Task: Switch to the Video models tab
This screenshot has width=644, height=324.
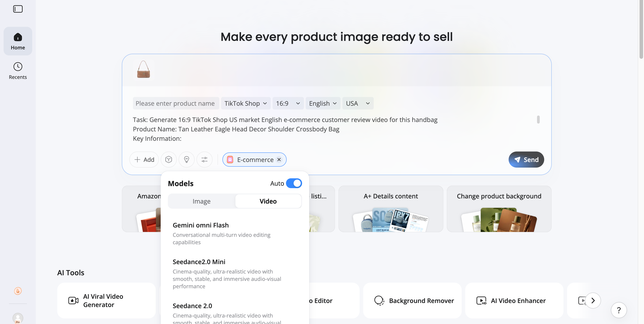Action: point(268,201)
